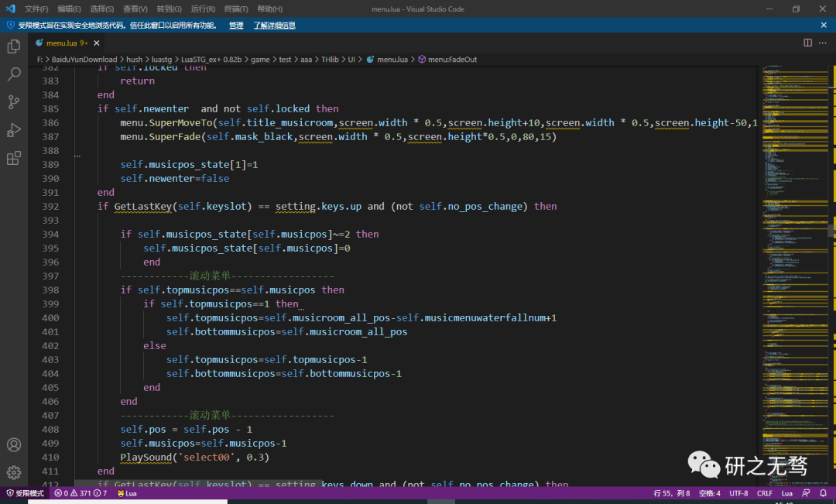This screenshot has width=836, height=504.
Task: Open the Search view in activity bar
Action: tap(13, 74)
